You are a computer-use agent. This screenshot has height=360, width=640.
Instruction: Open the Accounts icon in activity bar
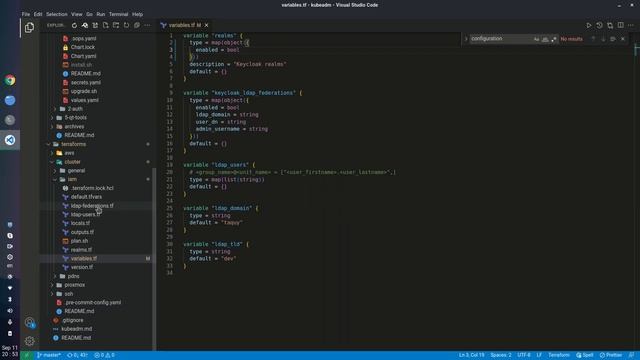click(x=29, y=322)
